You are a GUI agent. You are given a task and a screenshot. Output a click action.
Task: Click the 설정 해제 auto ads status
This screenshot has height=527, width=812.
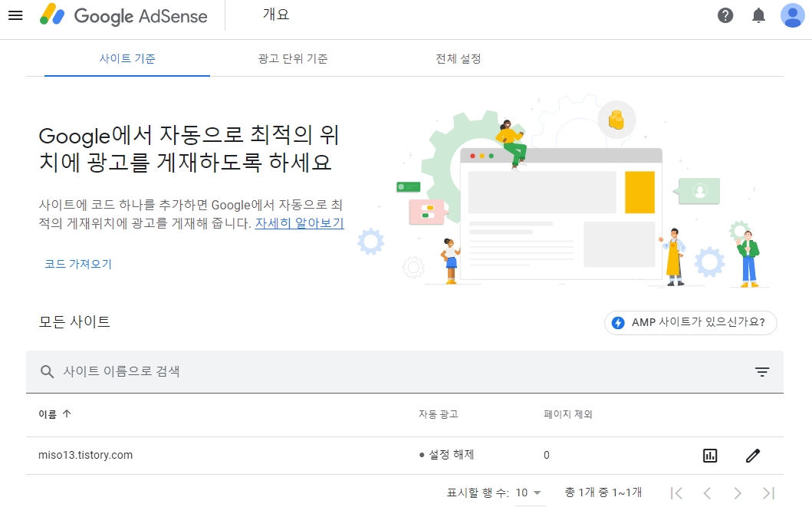click(446, 455)
